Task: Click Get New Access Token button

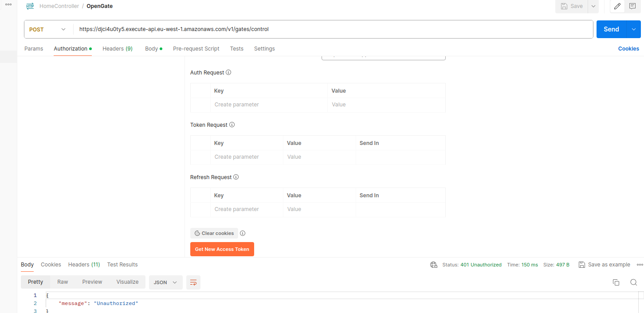Action: 222,249
